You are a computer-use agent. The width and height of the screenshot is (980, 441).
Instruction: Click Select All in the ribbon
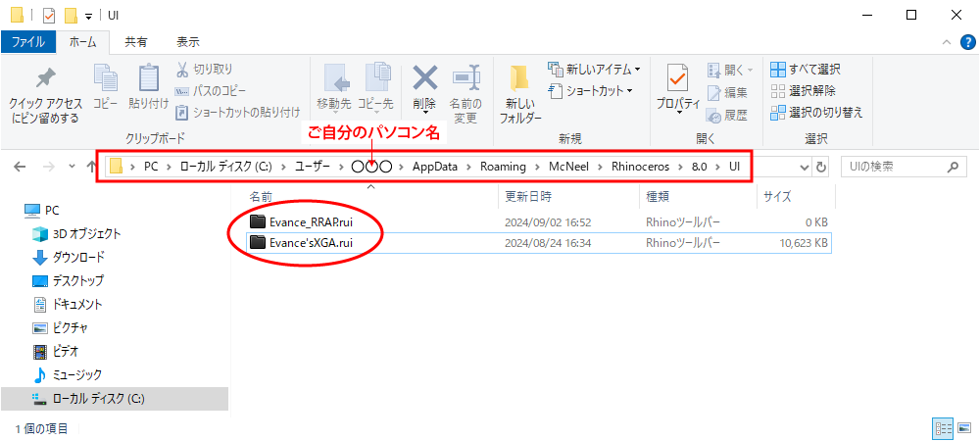pos(805,70)
